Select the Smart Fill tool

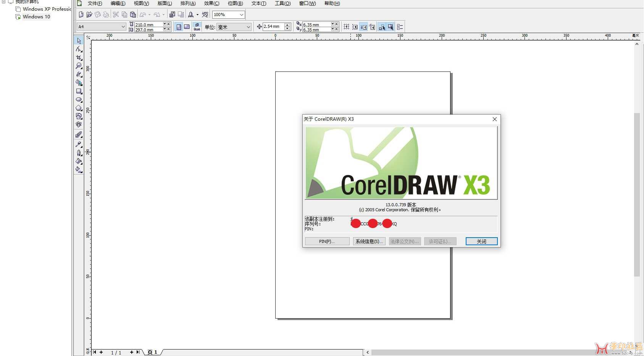coord(79,83)
